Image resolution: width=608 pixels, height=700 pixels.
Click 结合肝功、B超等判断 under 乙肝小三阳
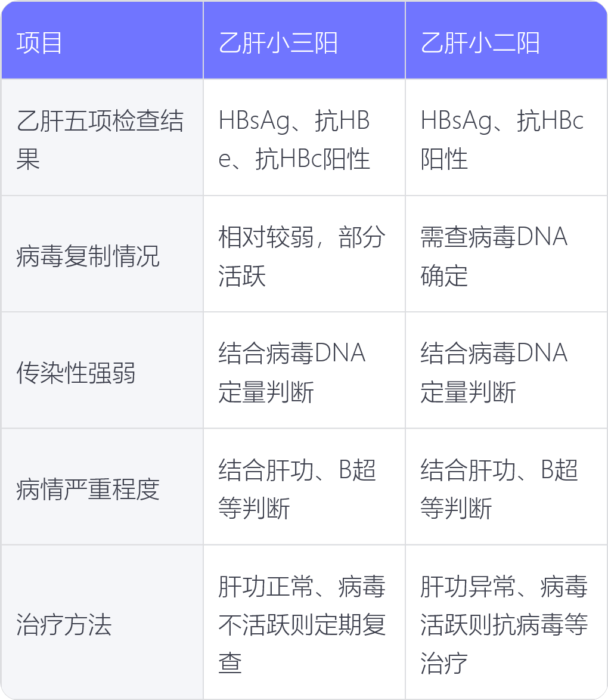tap(304, 487)
